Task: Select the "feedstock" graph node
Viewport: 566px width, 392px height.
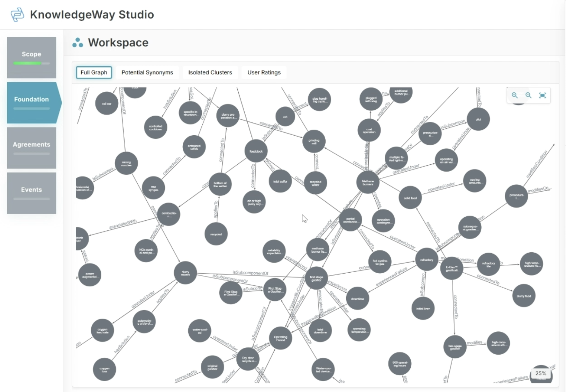Action: tap(256, 151)
